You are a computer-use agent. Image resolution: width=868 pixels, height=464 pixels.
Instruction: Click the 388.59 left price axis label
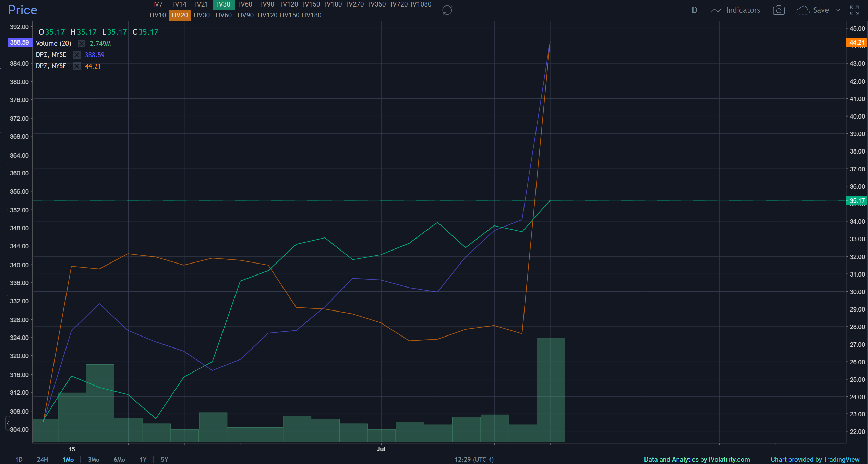tap(20, 42)
